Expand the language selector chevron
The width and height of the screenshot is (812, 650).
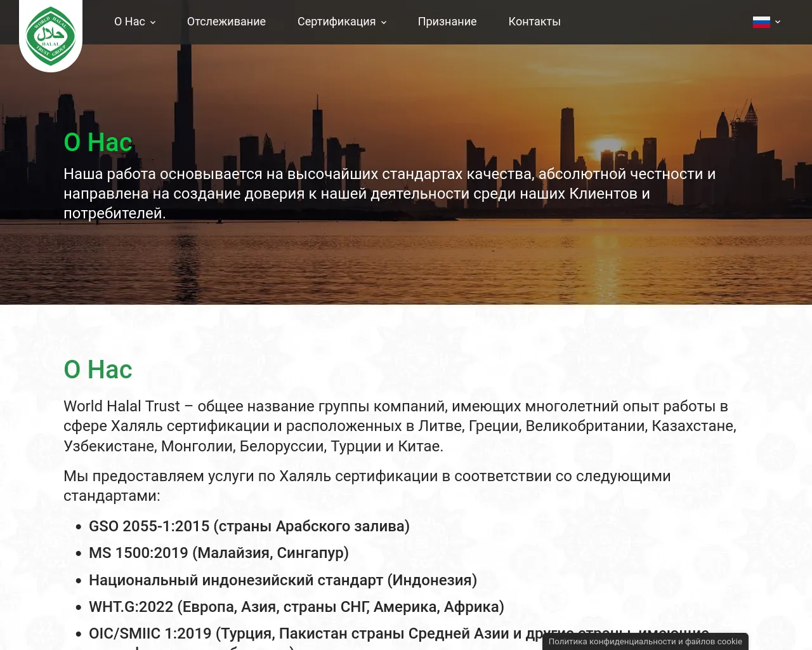(778, 22)
